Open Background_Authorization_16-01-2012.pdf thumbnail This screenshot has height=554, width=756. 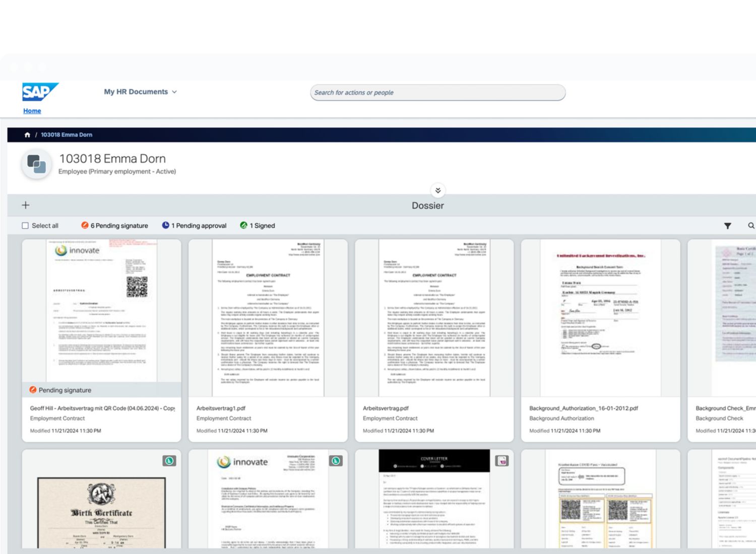click(600, 317)
